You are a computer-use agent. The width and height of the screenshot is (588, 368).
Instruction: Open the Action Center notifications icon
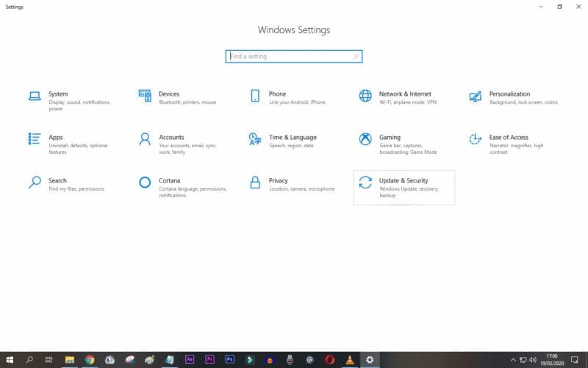[x=575, y=360]
